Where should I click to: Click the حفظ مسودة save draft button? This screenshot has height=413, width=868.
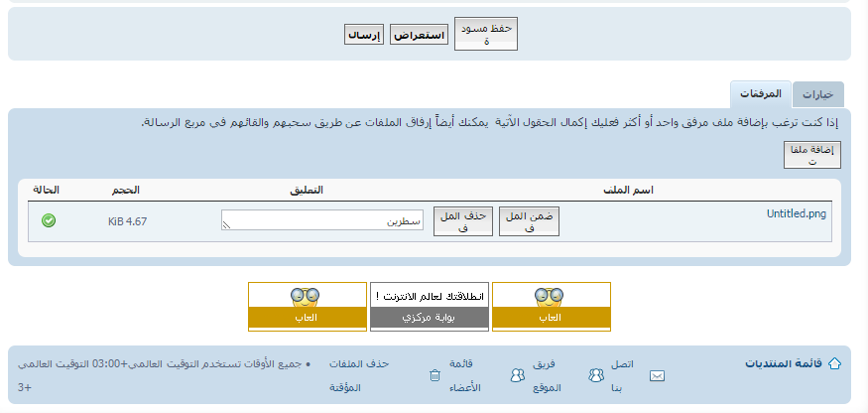coord(486,34)
